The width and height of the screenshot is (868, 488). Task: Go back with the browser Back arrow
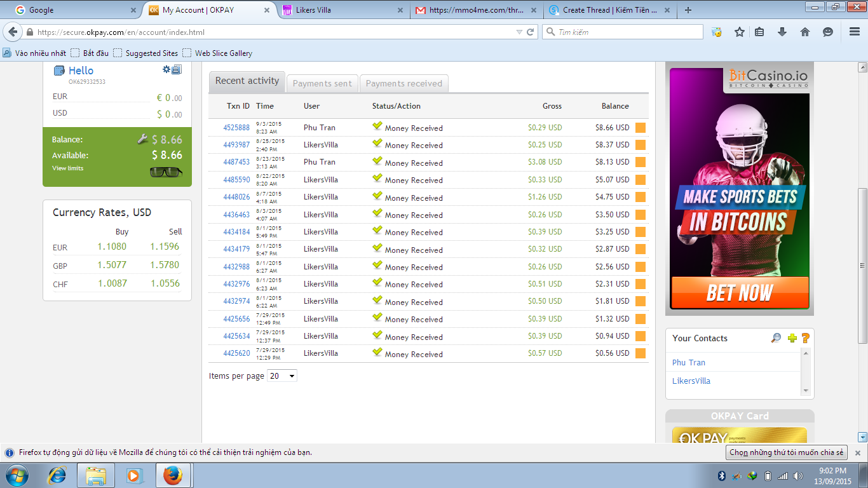[x=13, y=32]
